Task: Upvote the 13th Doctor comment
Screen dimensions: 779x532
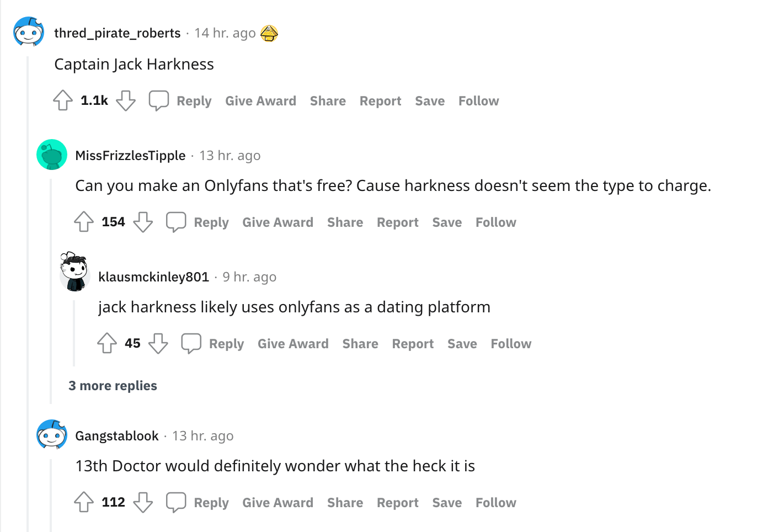Action: (84, 501)
